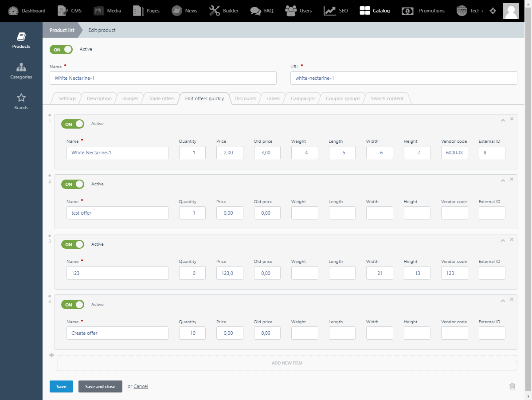Toggle the product Active switch
The height and width of the screenshot is (400, 532).
tap(61, 50)
